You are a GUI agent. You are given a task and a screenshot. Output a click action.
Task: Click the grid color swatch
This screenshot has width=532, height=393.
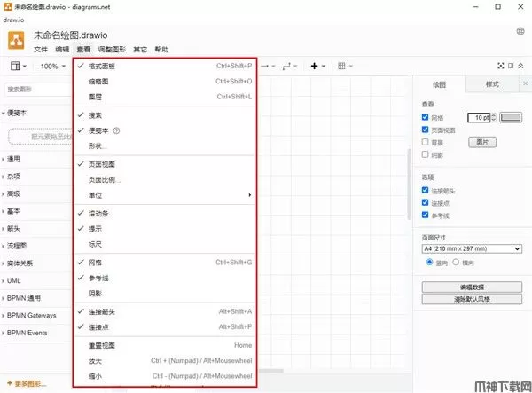coord(511,117)
